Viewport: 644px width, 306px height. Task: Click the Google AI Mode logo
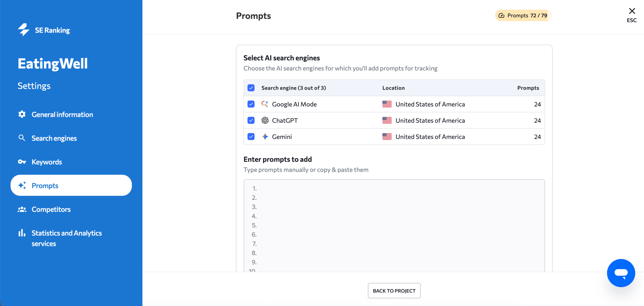(265, 104)
